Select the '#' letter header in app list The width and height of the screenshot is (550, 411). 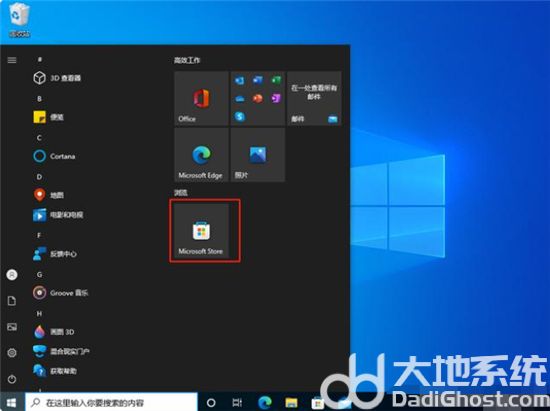pos(40,60)
